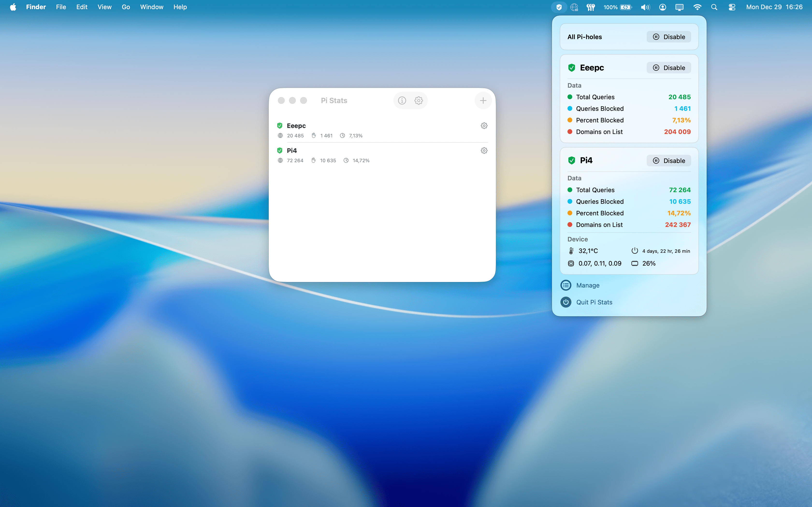Open the Window menu

tap(152, 7)
